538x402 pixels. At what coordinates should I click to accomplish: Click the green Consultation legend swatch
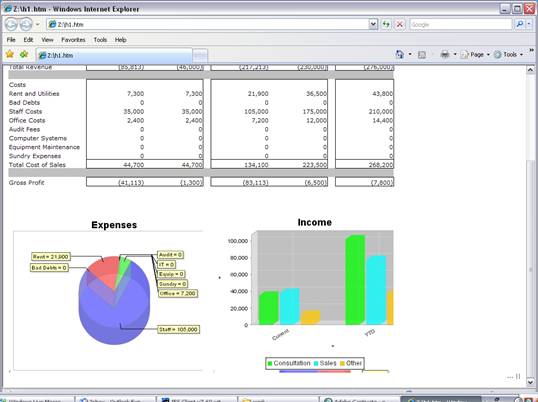click(x=270, y=363)
